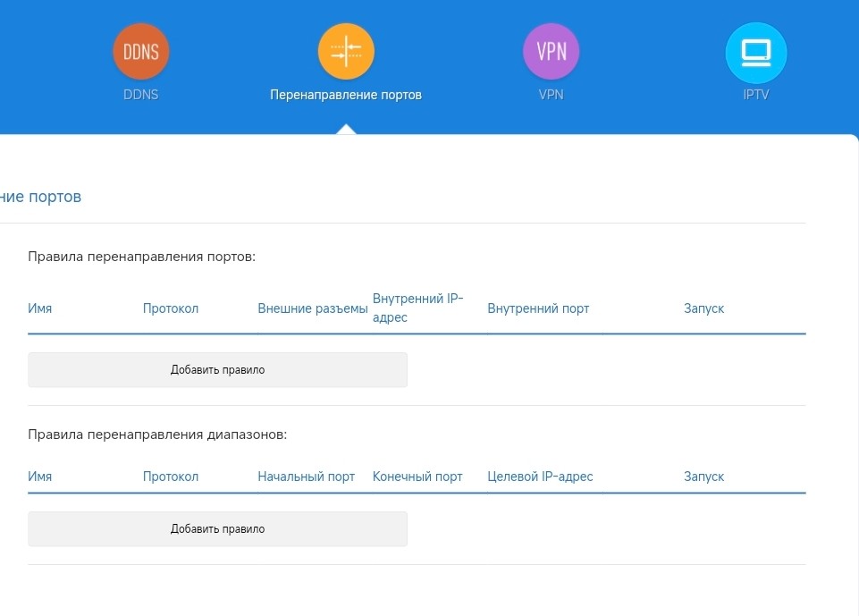Click Протокол header in range rules table

pyautogui.click(x=171, y=477)
